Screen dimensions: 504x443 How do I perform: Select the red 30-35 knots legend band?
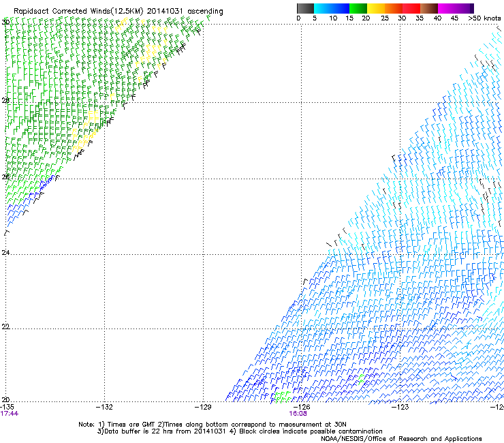[x=411, y=8]
